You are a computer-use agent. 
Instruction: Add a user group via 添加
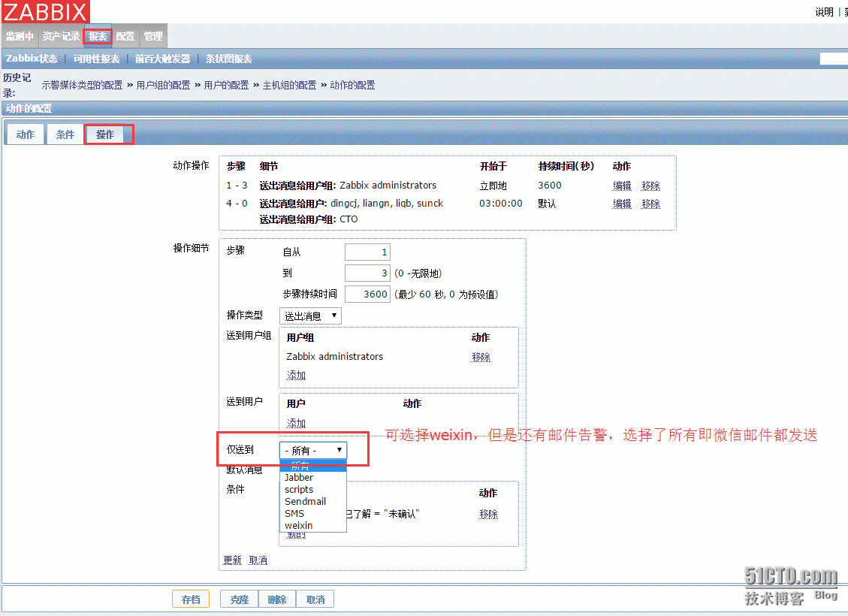297,376
